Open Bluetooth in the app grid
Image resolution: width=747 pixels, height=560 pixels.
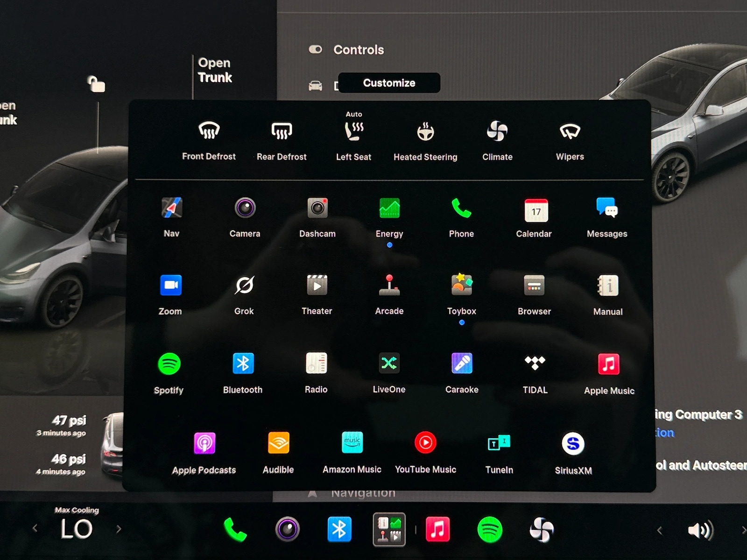243,373
